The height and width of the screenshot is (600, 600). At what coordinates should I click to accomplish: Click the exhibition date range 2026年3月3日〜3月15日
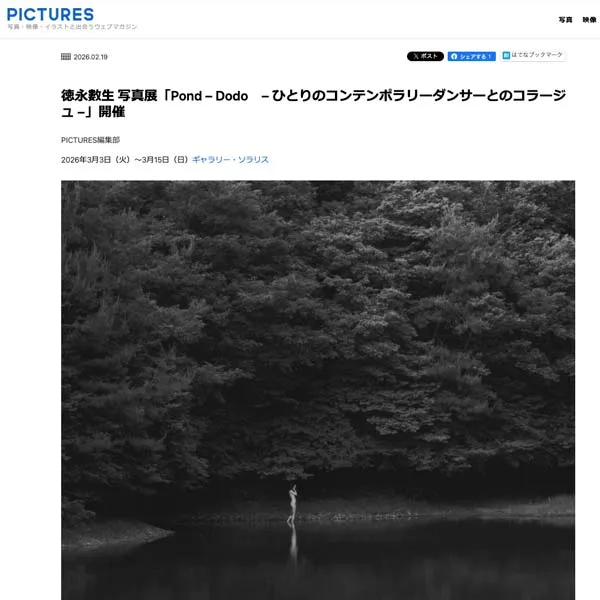[x=124, y=160]
